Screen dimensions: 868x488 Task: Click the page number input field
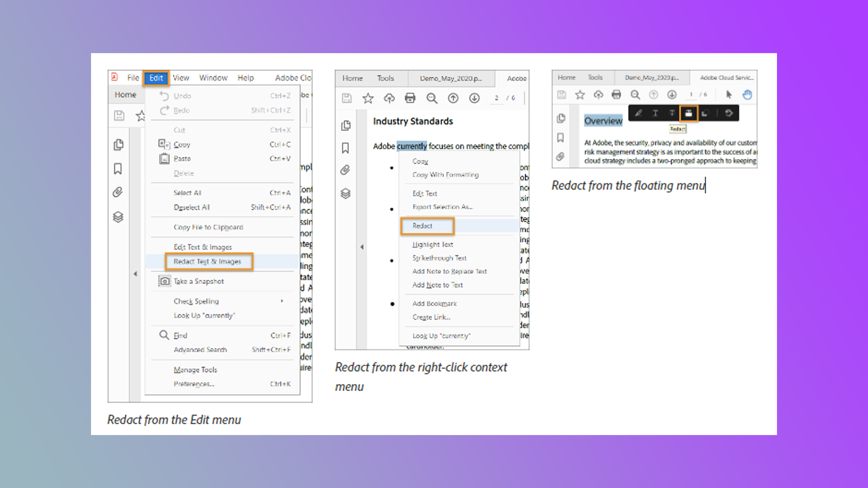[497, 98]
